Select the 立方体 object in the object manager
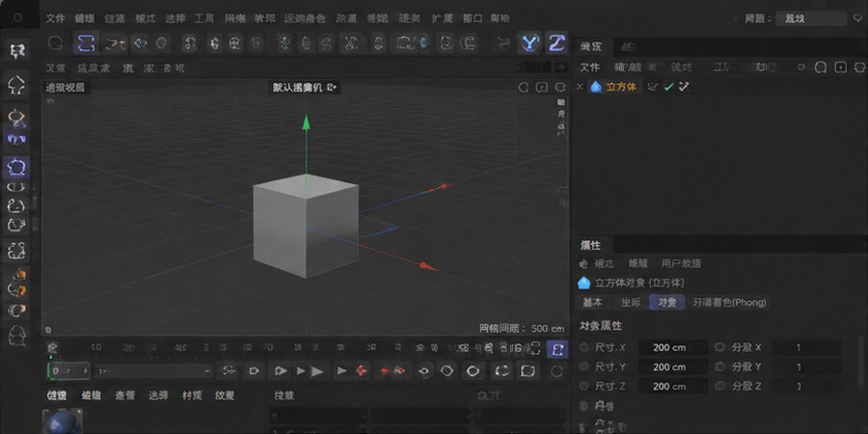Viewport: 868px width, 434px height. tap(621, 87)
